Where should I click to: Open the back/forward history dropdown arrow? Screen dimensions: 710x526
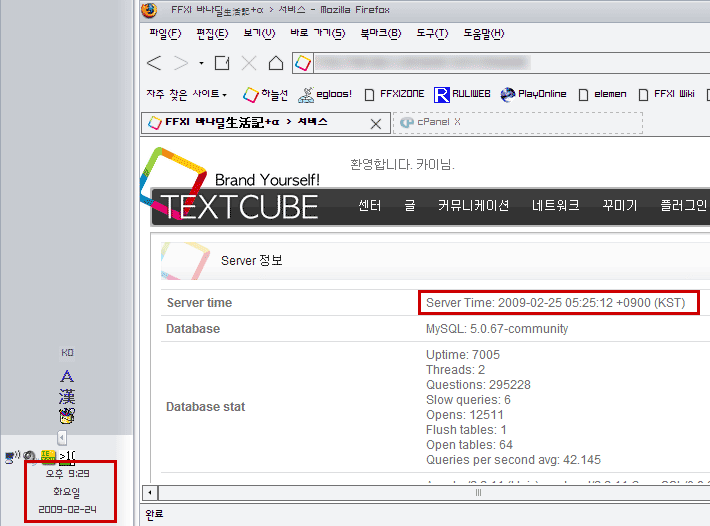(x=201, y=63)
